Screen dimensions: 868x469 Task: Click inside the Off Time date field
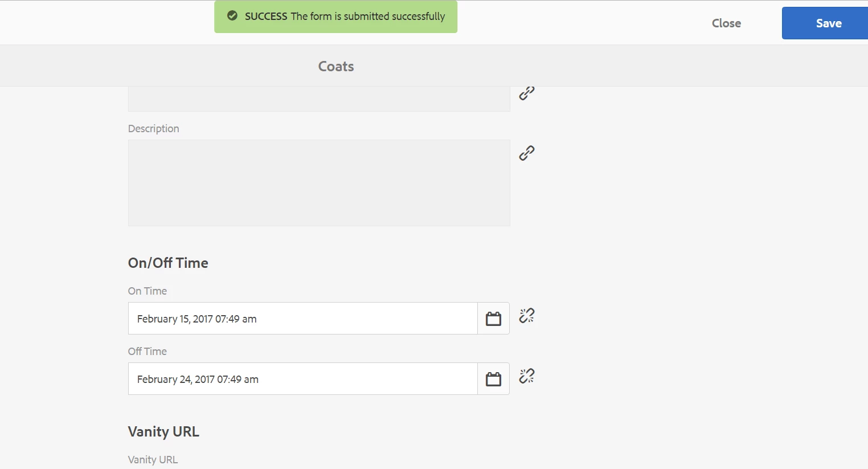303,379
